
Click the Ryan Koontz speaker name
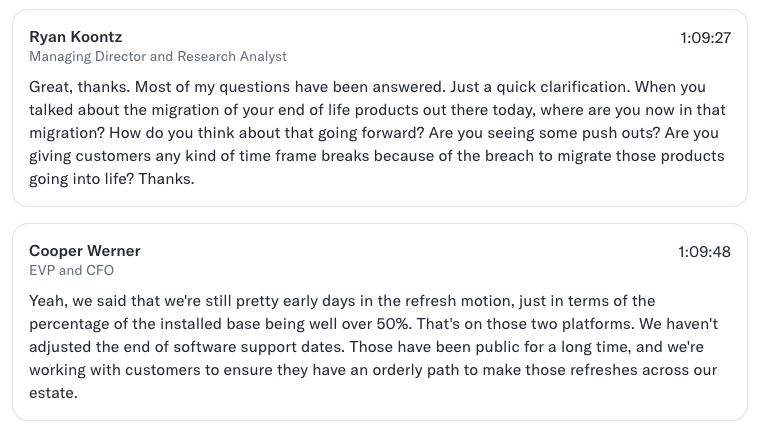[75, 37]
